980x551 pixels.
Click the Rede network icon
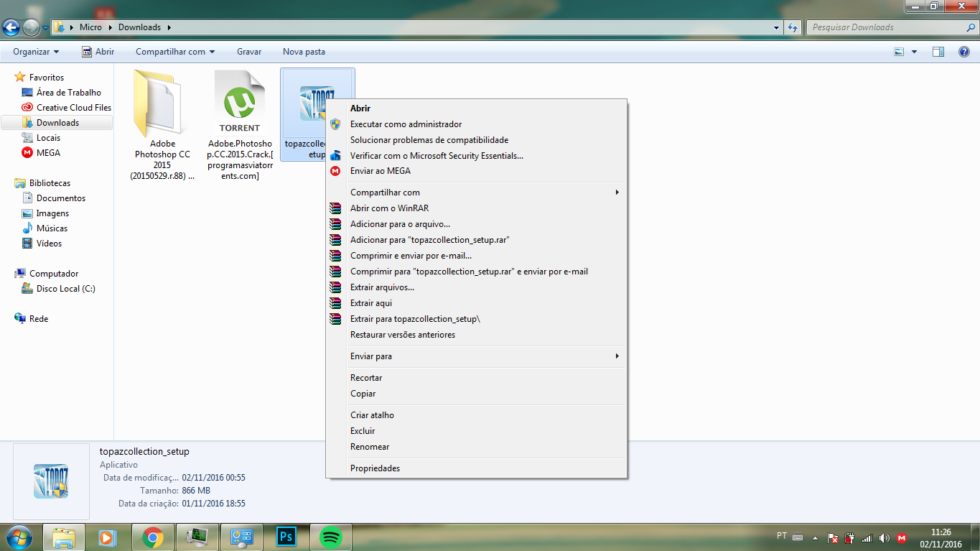[x=20, y=318]
